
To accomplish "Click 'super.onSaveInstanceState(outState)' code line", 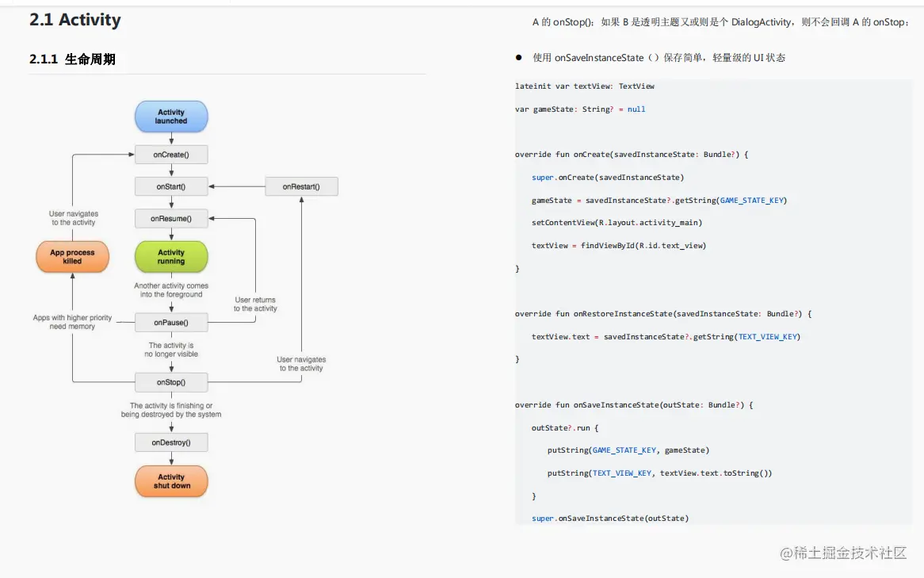I will coord(610,519).
